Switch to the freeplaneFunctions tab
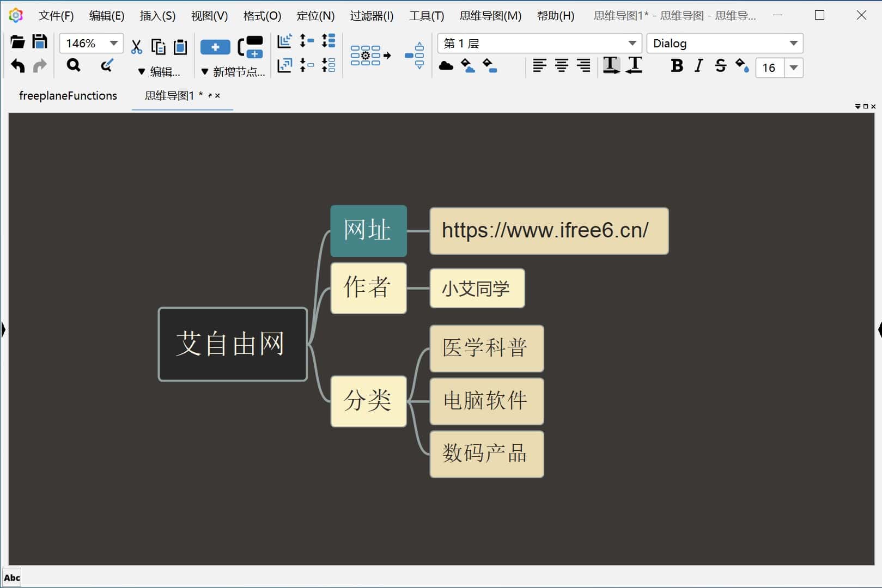Screen dimensions: 882x588 (68, 96)
